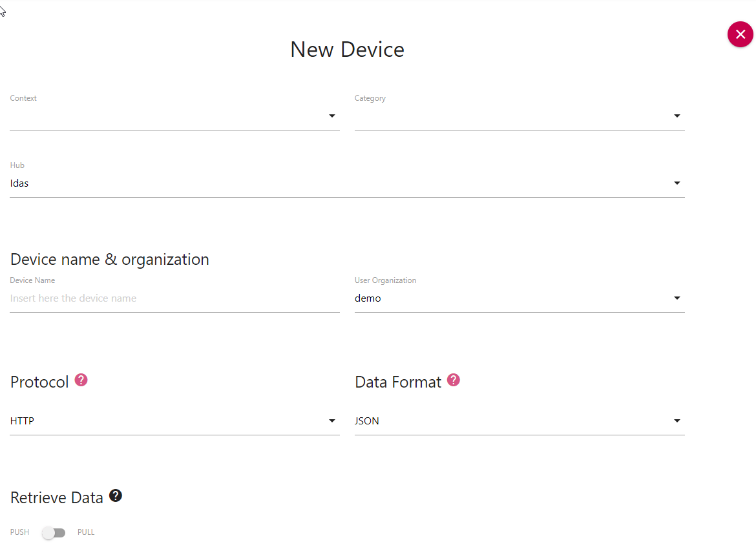This screenshot has width=756, height=551.
Task: Toggle the PUSH/PULL retrieve data switch
Action: click(54, 533)
